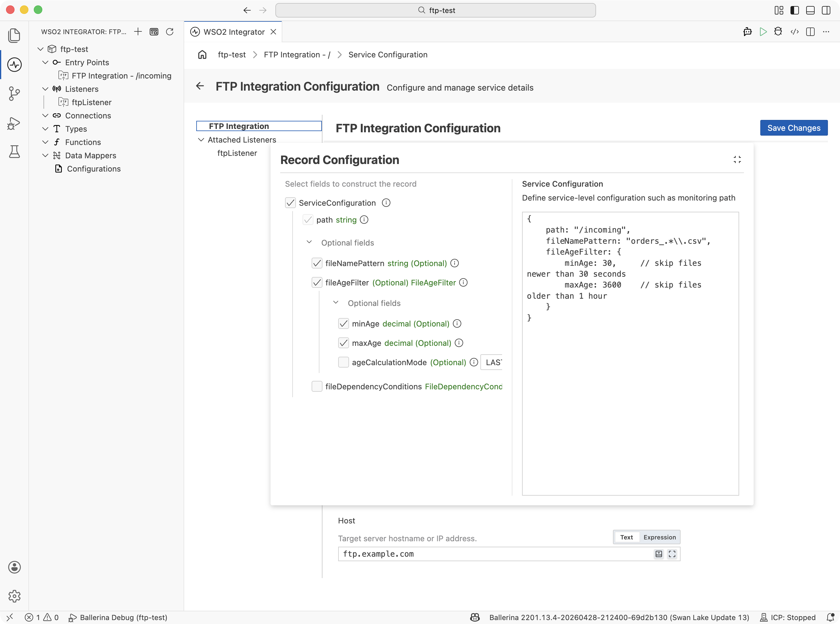Uncheck the fileNamePattern checkbox
The height and width of the screenshot is (624, 840).
(317, 263)
